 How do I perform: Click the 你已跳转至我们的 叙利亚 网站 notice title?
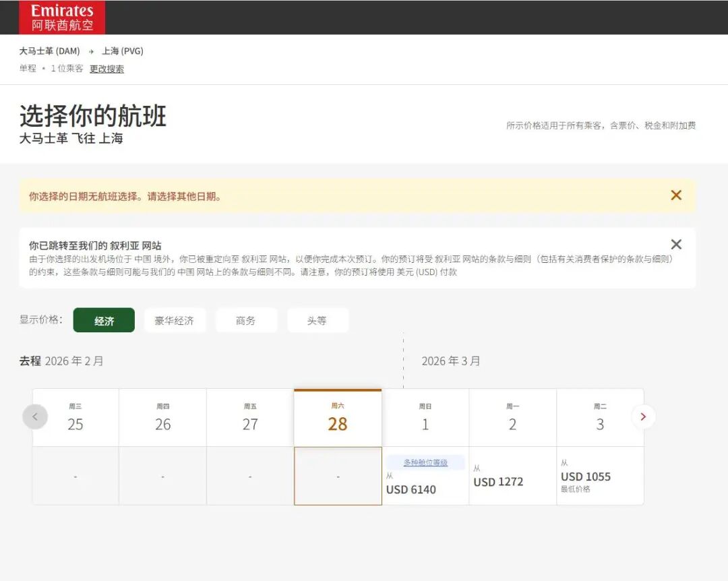(95, 246)
